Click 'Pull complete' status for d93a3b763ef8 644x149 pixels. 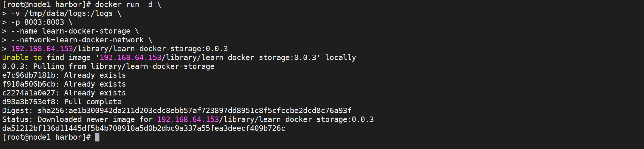tap(93, 102)
